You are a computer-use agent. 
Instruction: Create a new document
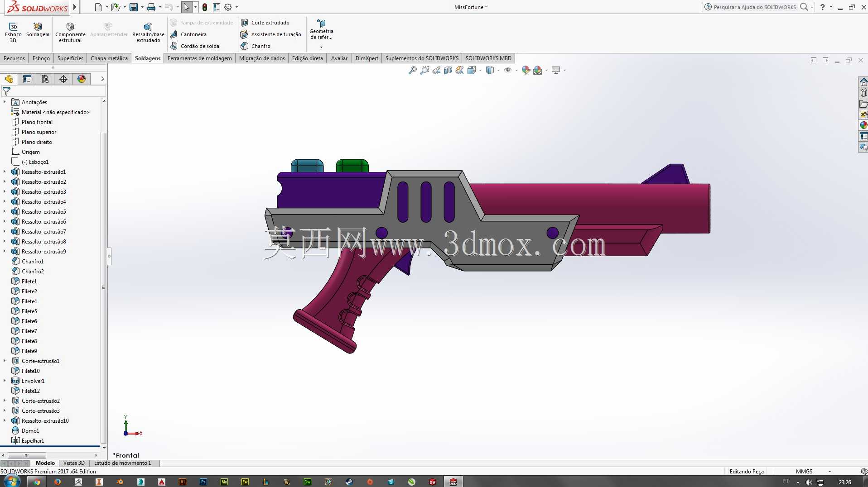(x=98, y=7)
